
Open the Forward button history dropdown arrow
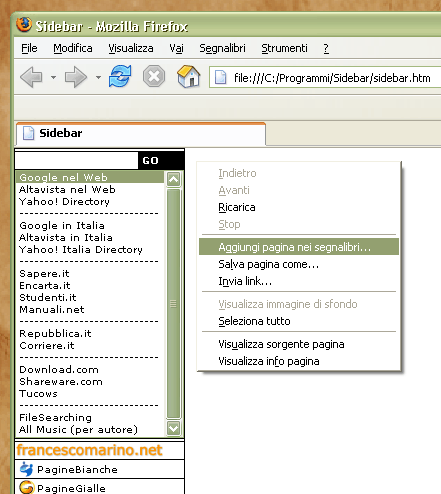click(x=98, y=77)
